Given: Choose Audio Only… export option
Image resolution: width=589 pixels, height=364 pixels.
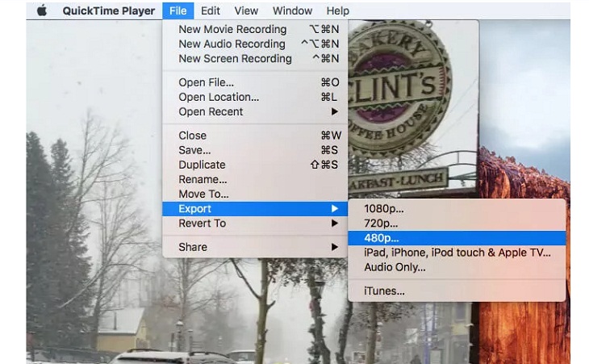Looking at the screenshot, I should [457, 267].
